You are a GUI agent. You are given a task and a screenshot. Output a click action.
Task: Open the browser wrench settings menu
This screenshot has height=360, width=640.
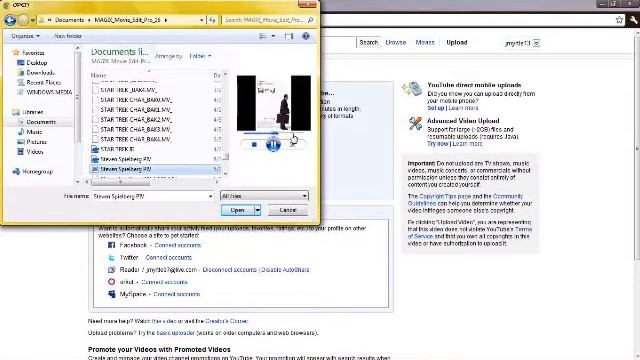click(634, 20)
